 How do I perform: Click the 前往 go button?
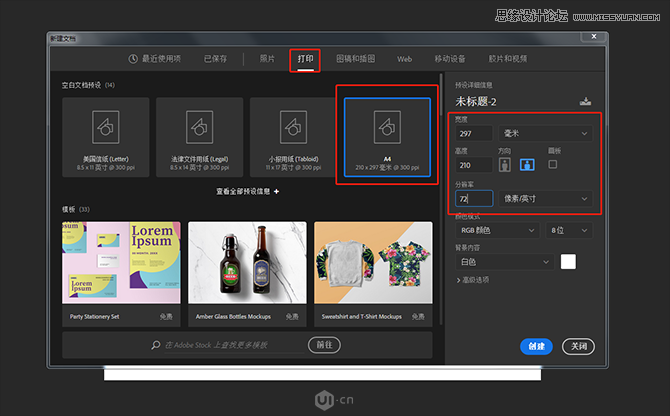324,345
